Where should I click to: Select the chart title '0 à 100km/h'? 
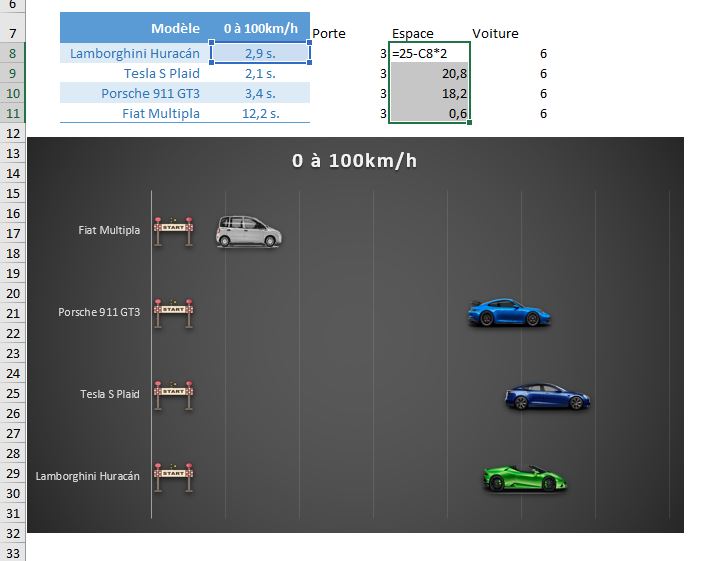click(354, 161)
